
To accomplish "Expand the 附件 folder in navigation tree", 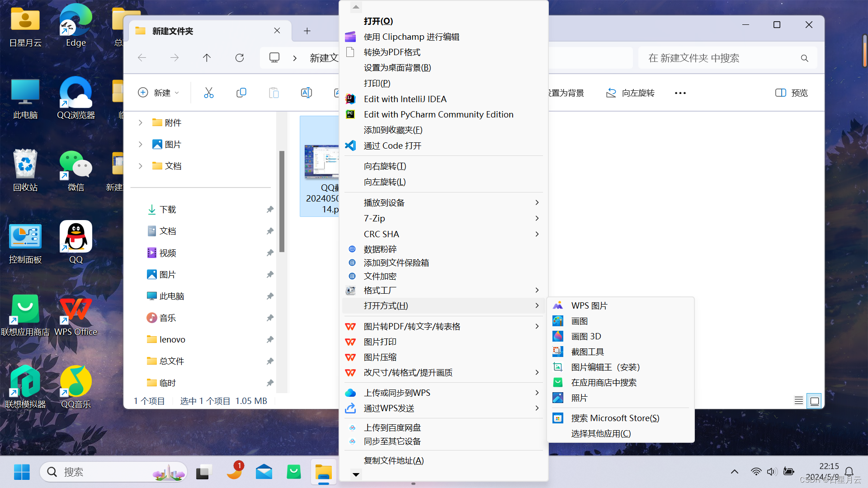I will click(x=141, y=122).
